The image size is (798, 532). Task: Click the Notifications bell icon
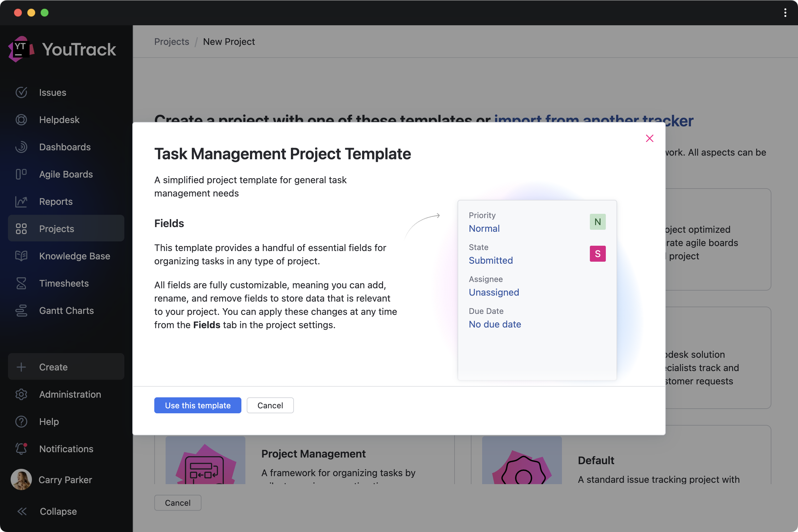tap(21, 449)
